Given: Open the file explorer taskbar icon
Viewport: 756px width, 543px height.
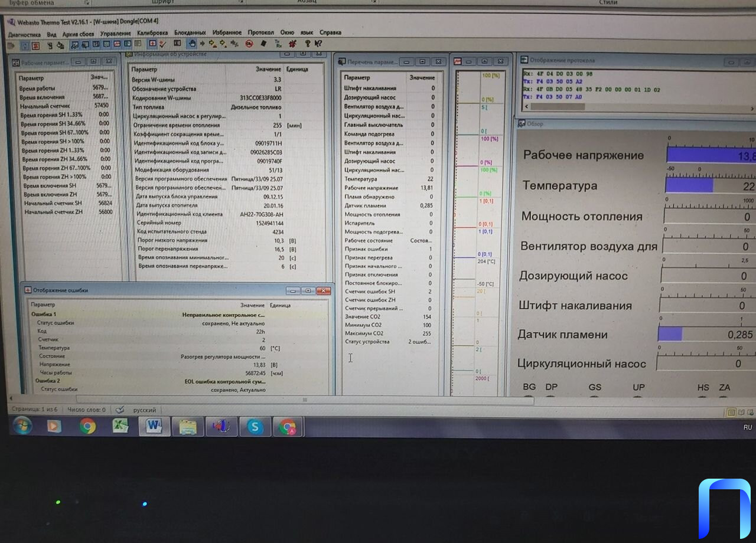Looking at the screenshot, I should click(x=188, y=426).
